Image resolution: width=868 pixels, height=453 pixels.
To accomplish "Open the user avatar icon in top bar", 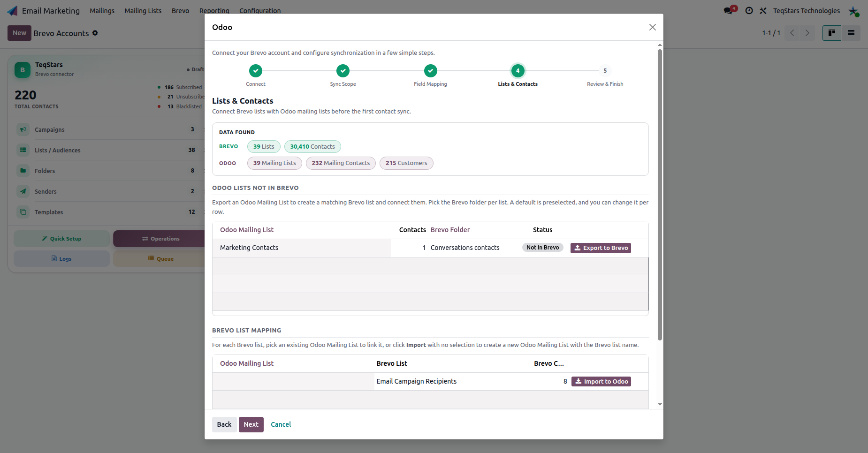I will click(x=853, y=11).
